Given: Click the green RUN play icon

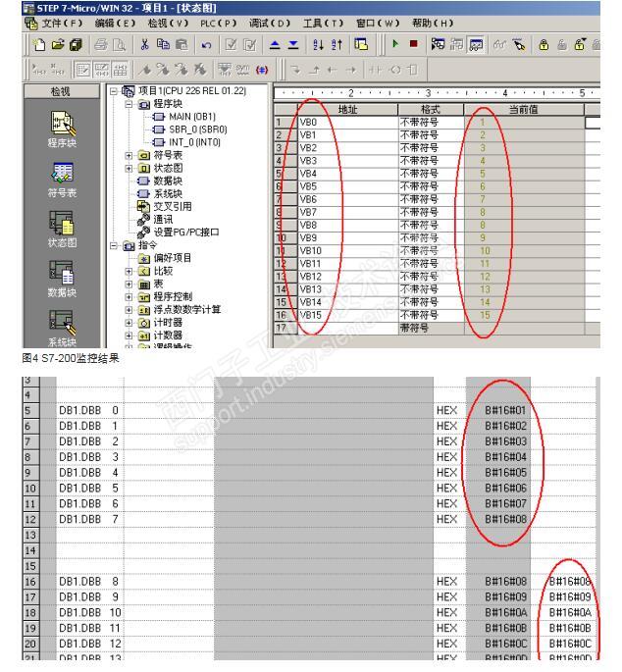Looking at the screenshot, I should [x=395, y=44].
